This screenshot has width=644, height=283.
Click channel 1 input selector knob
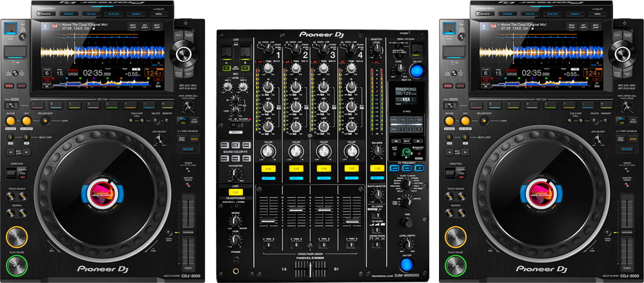268,48
